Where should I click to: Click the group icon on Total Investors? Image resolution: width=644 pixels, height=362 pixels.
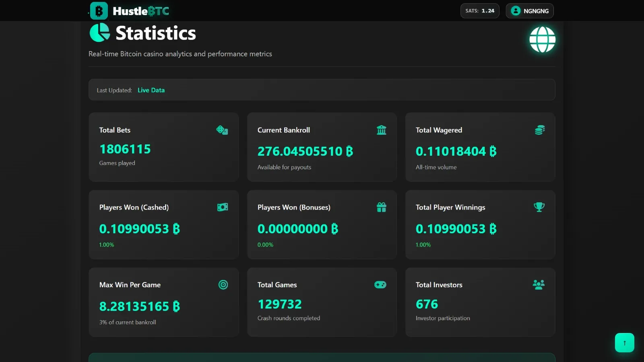pyautogui.click(x=539, y=285)
